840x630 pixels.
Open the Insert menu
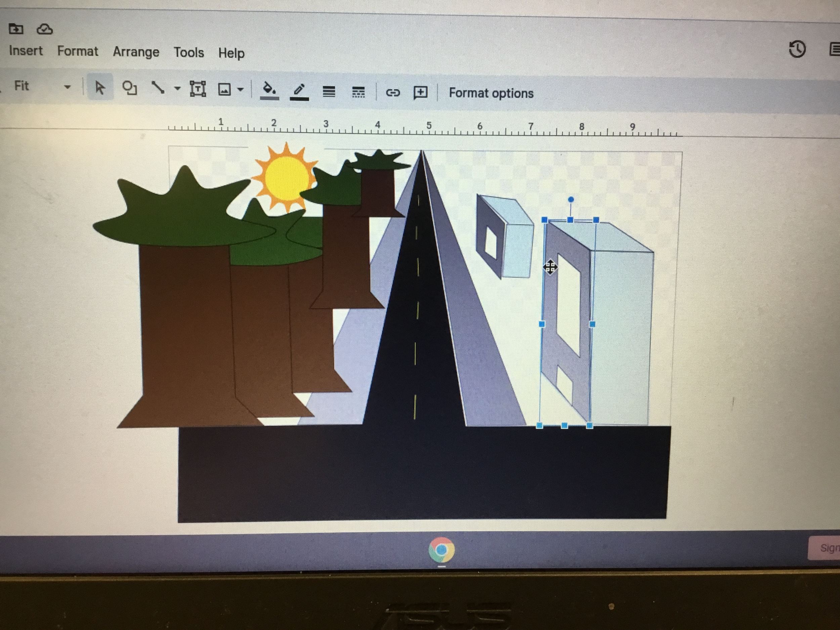[x=26, y=50]
